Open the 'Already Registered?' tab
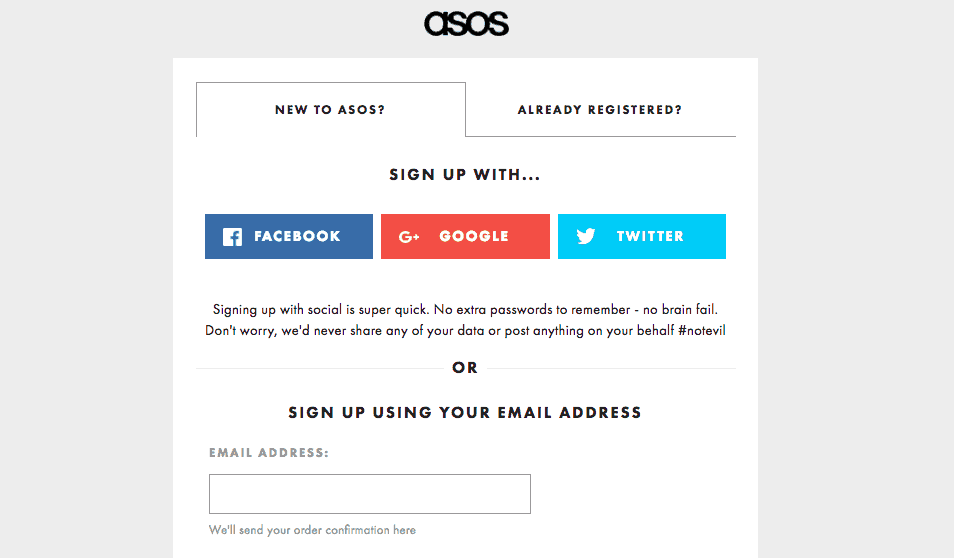The height and width of the screenshot is (558, 954). coord(600,110)
